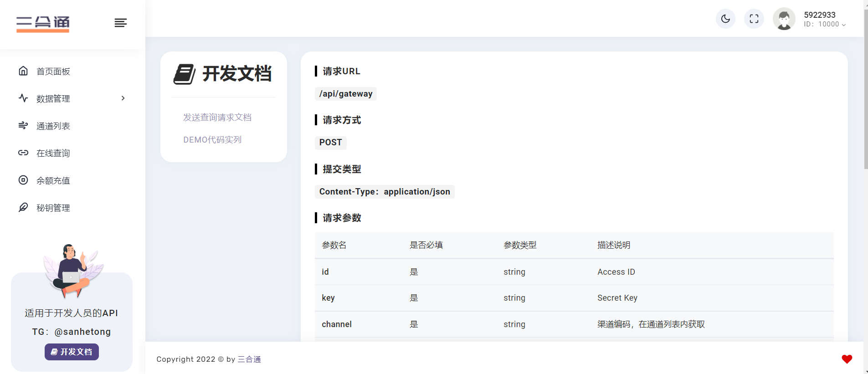This screenshot has width=868, height=374.
Task: Follow the 三合通 link in the footer
Action: click(x=249, y=359)
